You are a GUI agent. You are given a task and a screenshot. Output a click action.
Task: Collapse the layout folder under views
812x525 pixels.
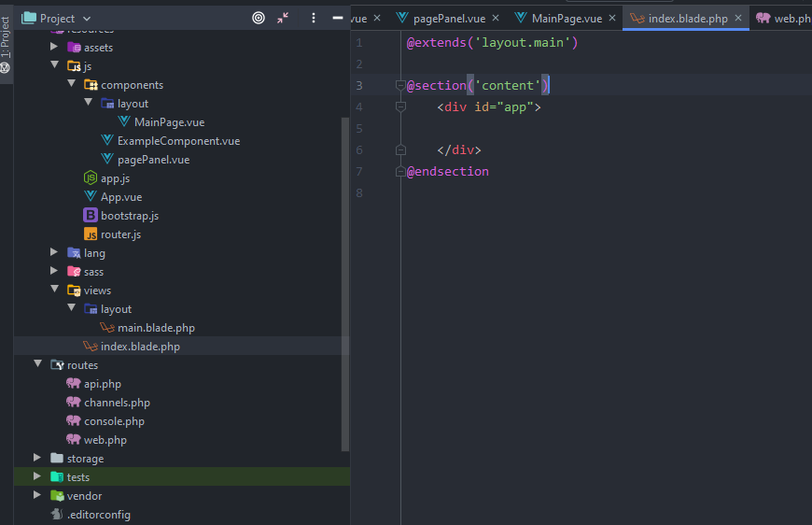pyautogui.click(x=72, y=308)
